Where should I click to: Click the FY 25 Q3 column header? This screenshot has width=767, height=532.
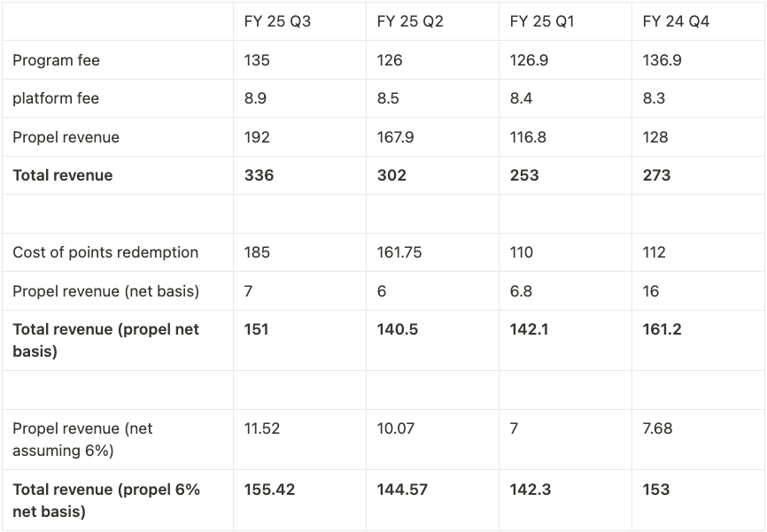pyautogui.click(x=277, y=21)
